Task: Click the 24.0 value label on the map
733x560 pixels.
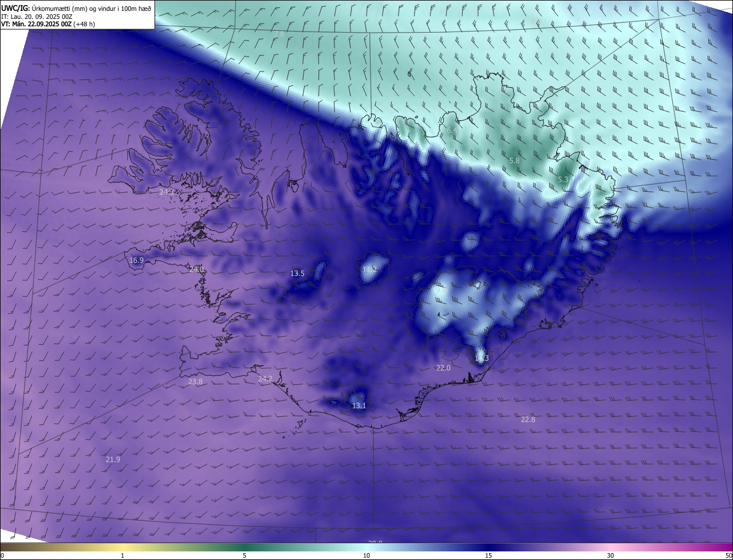Action: pyautogui.click(x=196, y=269)
